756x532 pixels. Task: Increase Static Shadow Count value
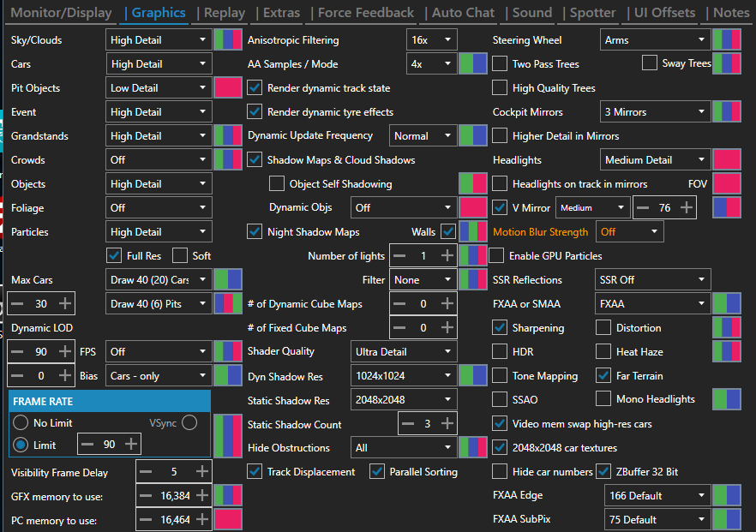[447, 423]
